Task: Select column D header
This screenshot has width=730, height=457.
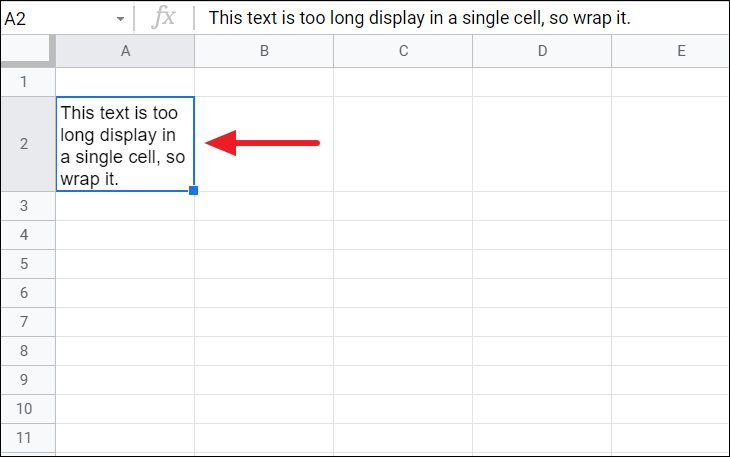Action: 542,51
